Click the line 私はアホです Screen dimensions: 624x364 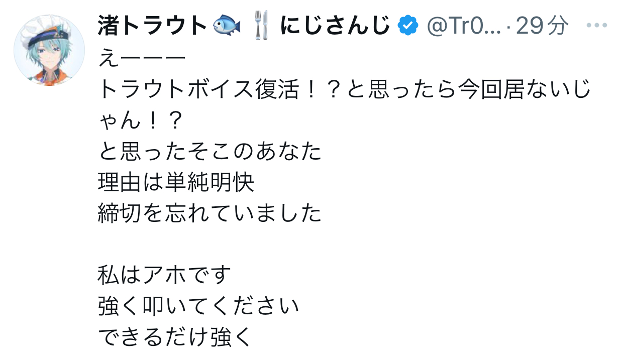pyautogui.click(x=165, y=276)
